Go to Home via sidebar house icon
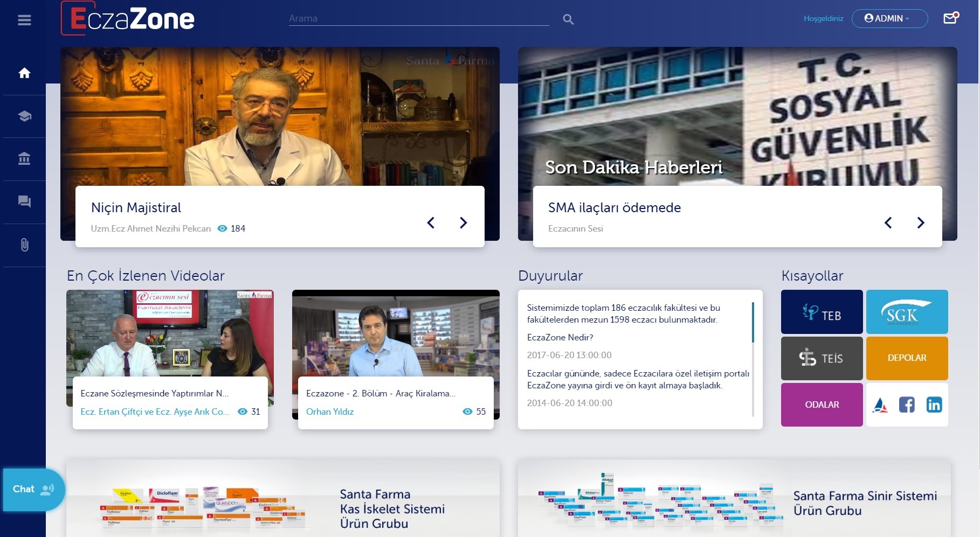Viewport: 980px width, 537px height. click(24, 73)
